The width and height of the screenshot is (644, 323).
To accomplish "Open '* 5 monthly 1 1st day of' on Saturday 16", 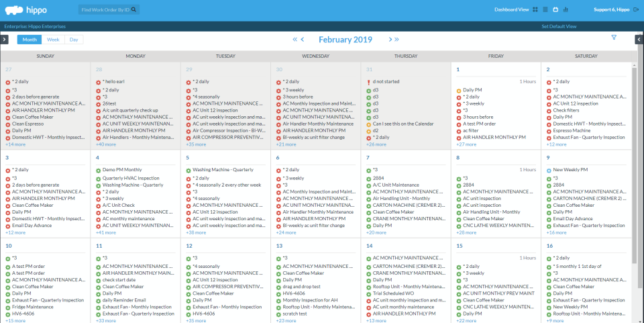I will click(577, 267).
